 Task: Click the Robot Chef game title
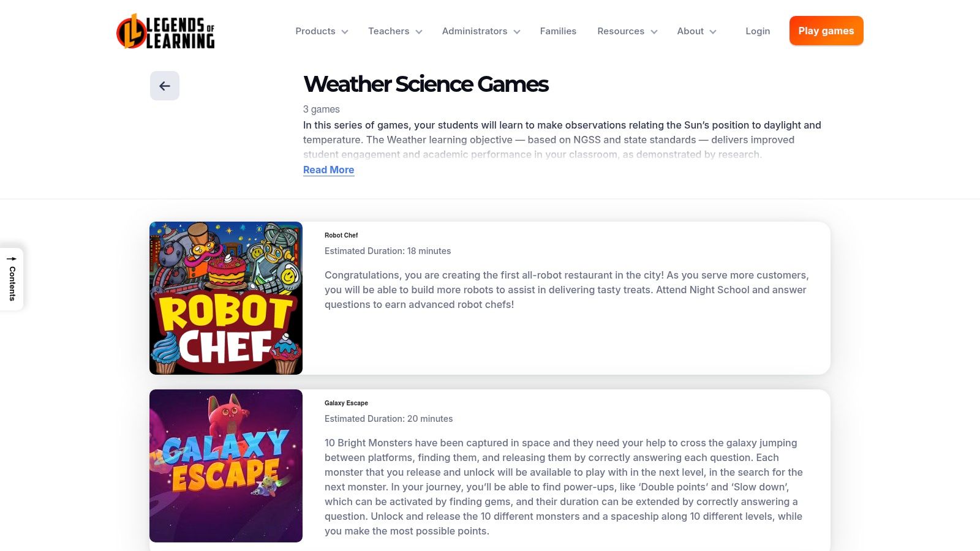pyautogui.click(x=341, y=235)
